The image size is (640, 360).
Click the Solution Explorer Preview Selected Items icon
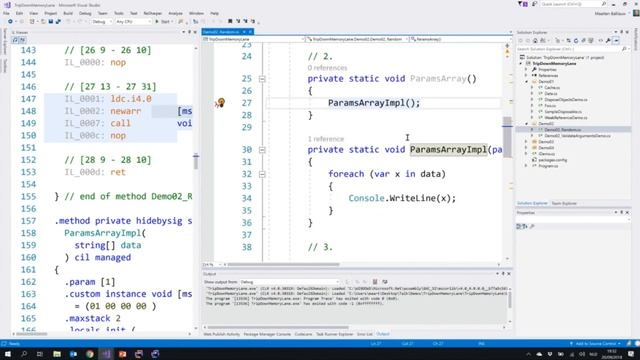[x=616, y=41]
